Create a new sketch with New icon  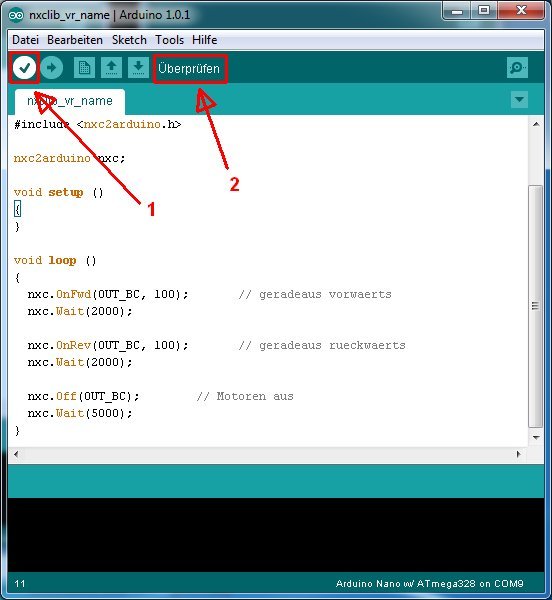pyautogui.click(x=84, y=68)
